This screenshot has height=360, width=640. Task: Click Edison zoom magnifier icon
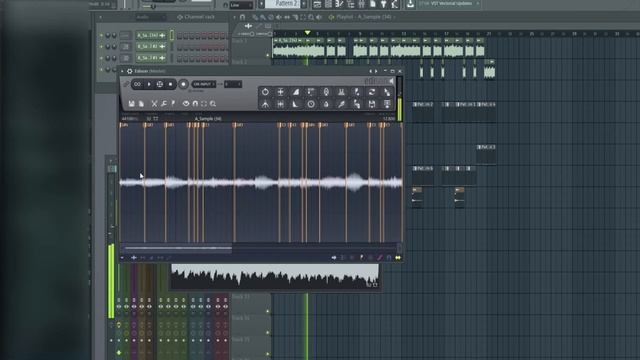(213, 104)
